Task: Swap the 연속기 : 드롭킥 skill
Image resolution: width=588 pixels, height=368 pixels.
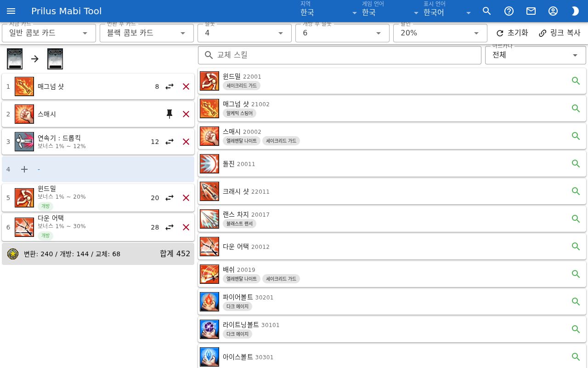Action: click(170, 142)
